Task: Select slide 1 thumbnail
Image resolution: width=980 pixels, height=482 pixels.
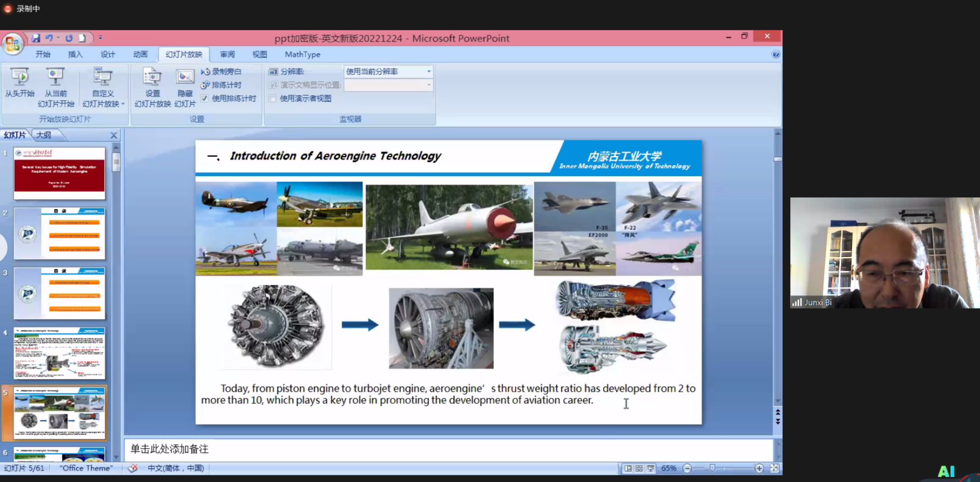Action: tap(60, 173)
